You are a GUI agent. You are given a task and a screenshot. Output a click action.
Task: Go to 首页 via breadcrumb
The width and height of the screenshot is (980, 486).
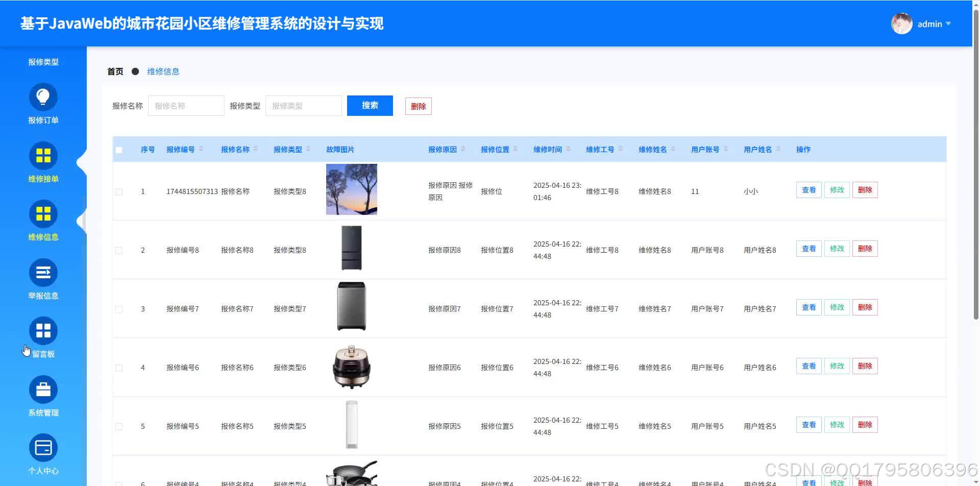(x=114, y=71)
